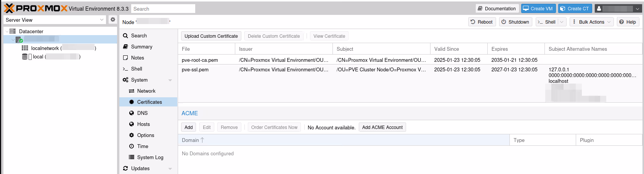Viewport: 644px width, 174px height.
Task: Open the Proxmox logo home link
Action: 35,8
